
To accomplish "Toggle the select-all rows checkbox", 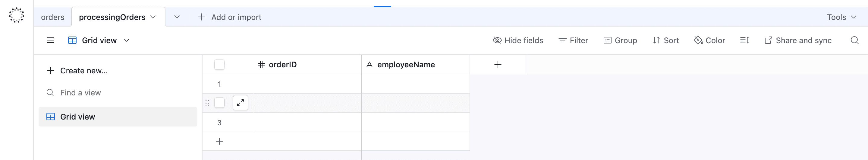I will 219,65.
